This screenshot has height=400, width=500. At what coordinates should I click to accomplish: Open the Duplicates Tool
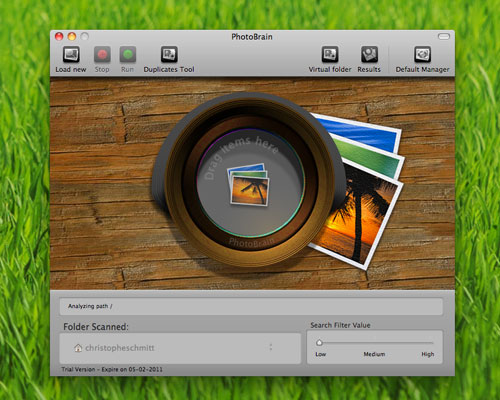point(169,55)
